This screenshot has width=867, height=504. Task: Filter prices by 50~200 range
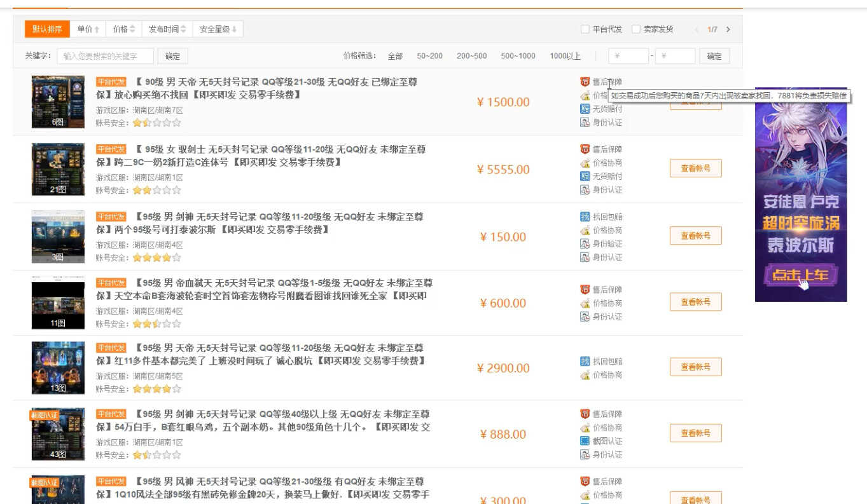430,56
